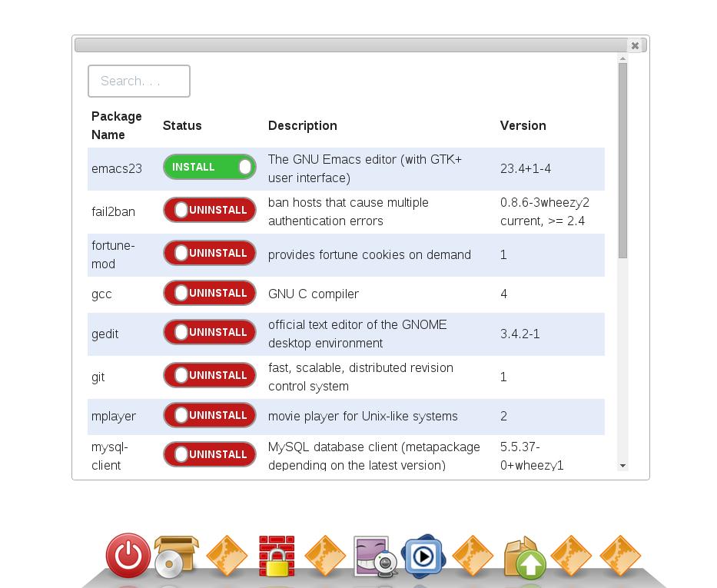Image resolution: width=717 pixels, height=588 pixels.
Task: Toggle the mysql-client UNINSTALL switch
Action: (x=209, y=454)
